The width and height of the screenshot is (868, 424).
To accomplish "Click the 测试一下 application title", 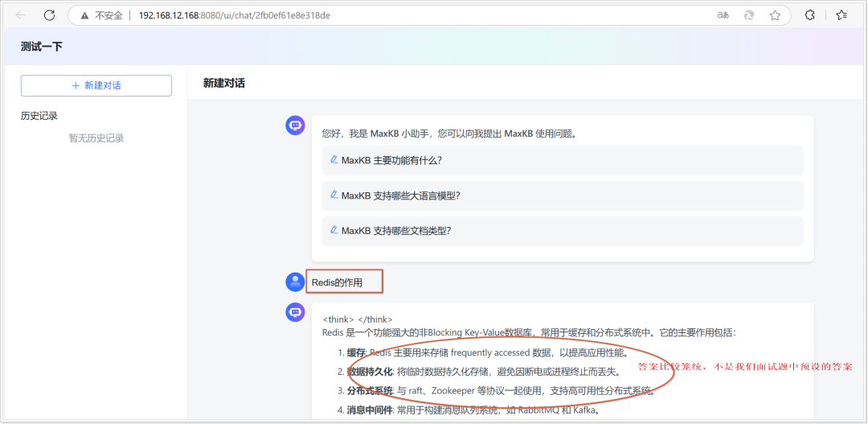I will 42,47.
